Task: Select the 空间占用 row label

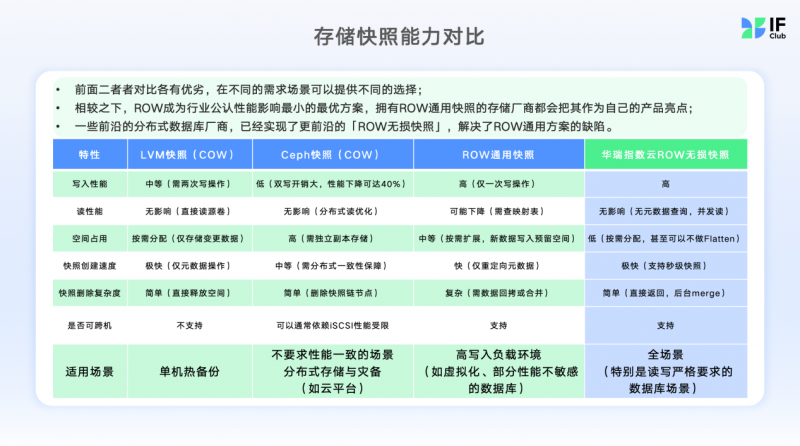Action: point(90,238)
